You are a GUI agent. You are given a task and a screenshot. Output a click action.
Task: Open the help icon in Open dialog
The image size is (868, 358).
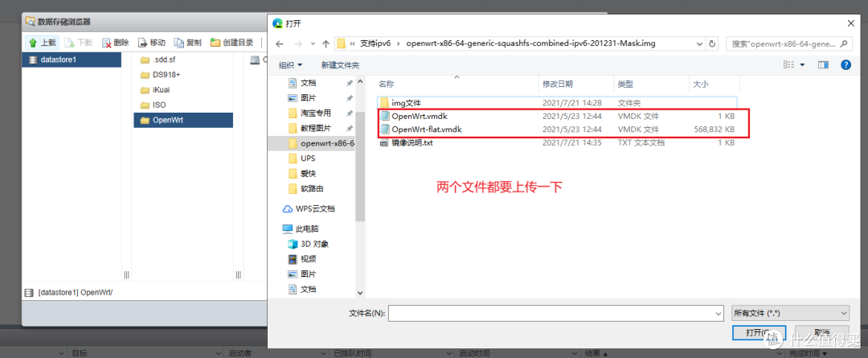pyautogui.click(x=845, y=65)
